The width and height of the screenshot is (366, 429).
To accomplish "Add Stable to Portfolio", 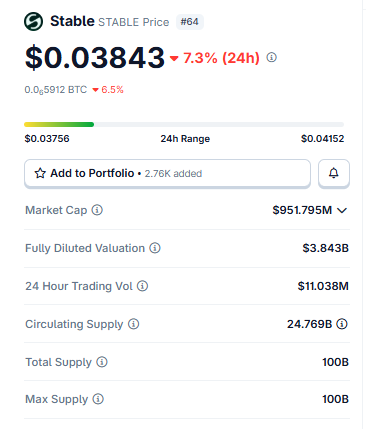I will point(167,173).
